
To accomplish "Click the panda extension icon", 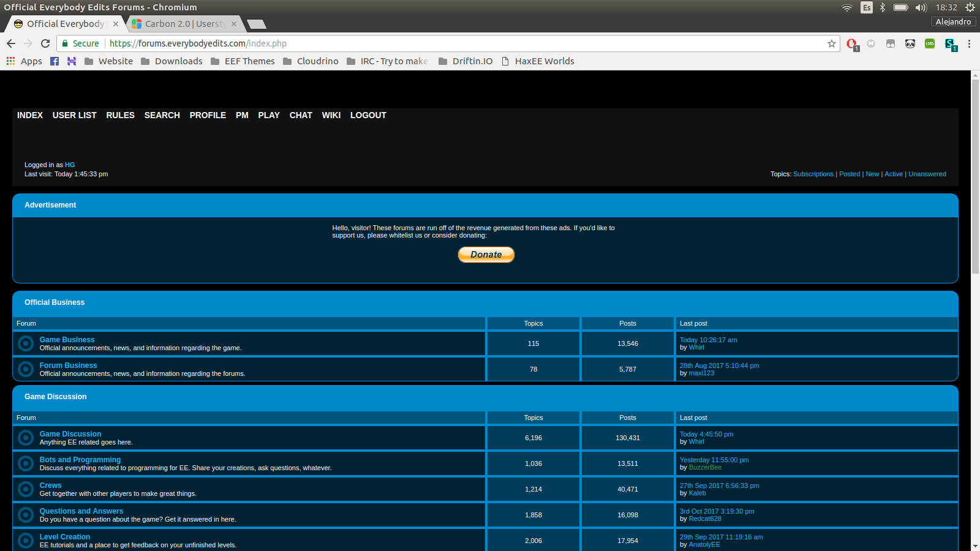I will (x=910, y=43).
